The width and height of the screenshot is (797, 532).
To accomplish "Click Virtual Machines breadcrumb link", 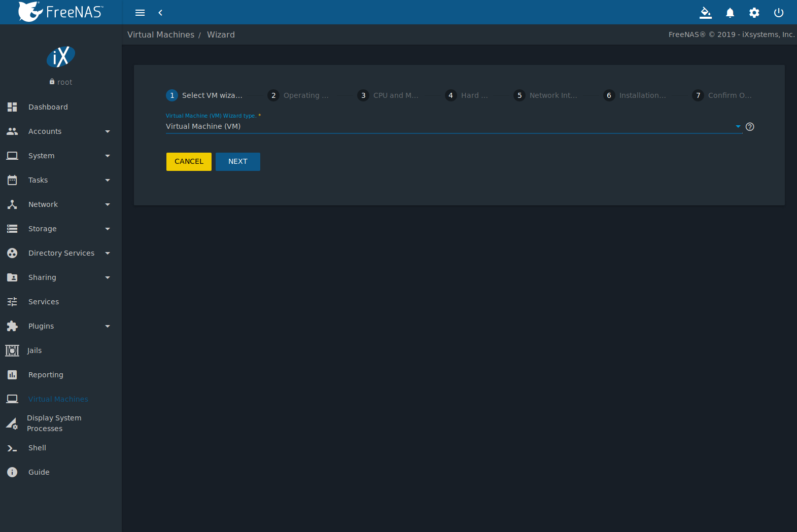I will (x=161, y=35).
